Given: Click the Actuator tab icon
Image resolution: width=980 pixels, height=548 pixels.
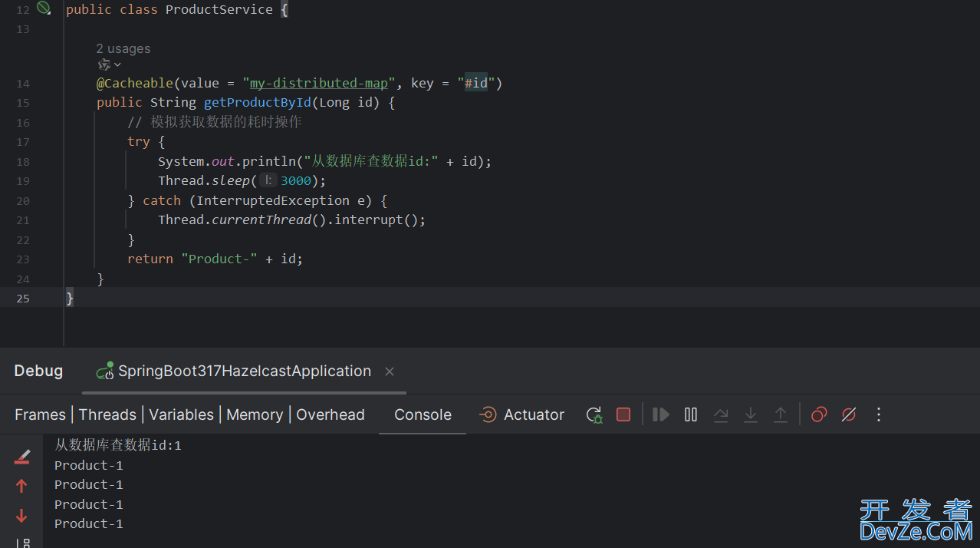Looking at the screenshot, I should 488,414.
